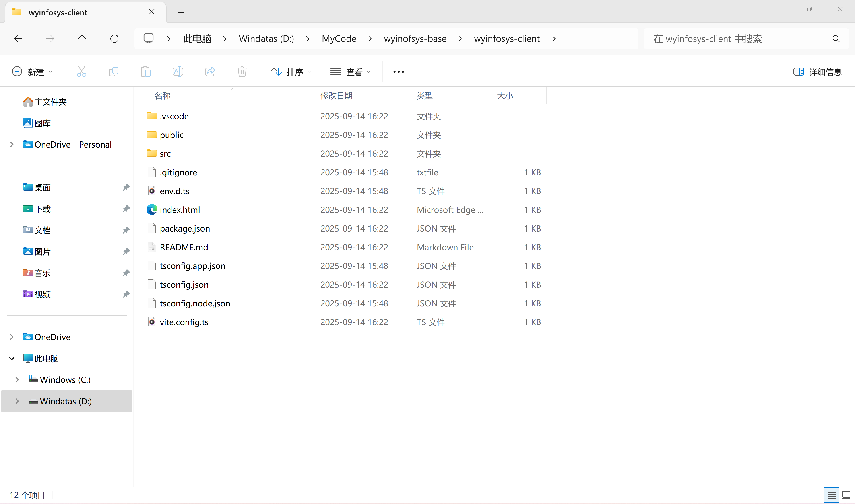Collapse the 此电脑 tree node
This screenshot has width=855, height=504.
[x=12, y=358]
